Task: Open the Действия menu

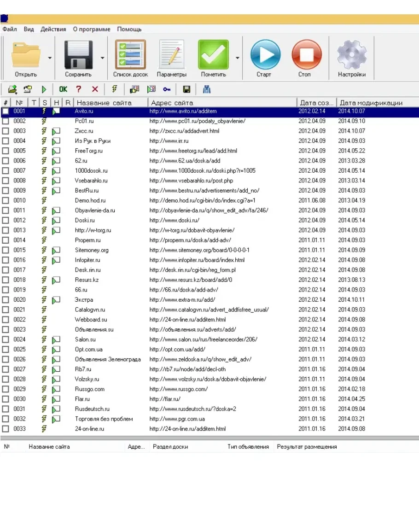Action: (53, 29)
